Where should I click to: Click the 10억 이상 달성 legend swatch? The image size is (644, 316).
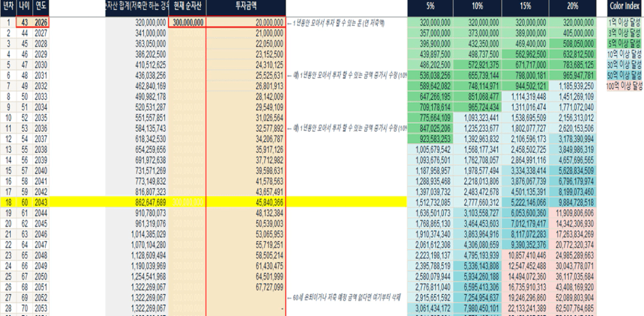click(x=625, y=55)
